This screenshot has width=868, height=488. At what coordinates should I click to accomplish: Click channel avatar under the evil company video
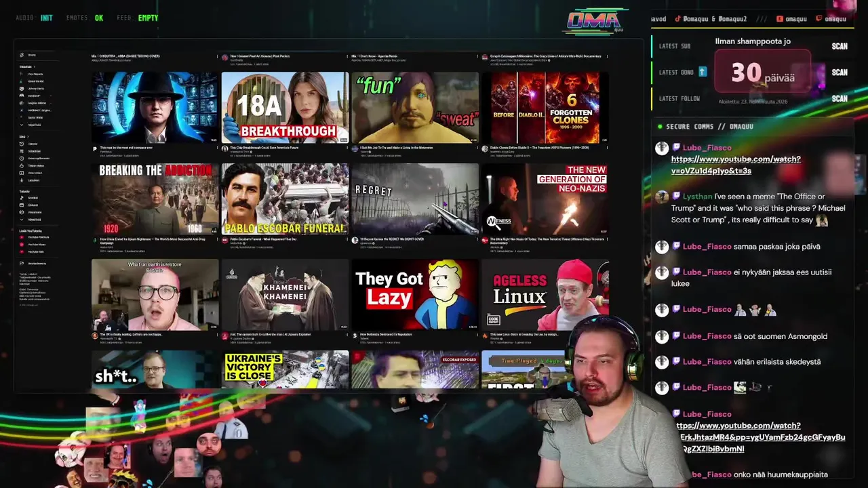pos(94,148)
